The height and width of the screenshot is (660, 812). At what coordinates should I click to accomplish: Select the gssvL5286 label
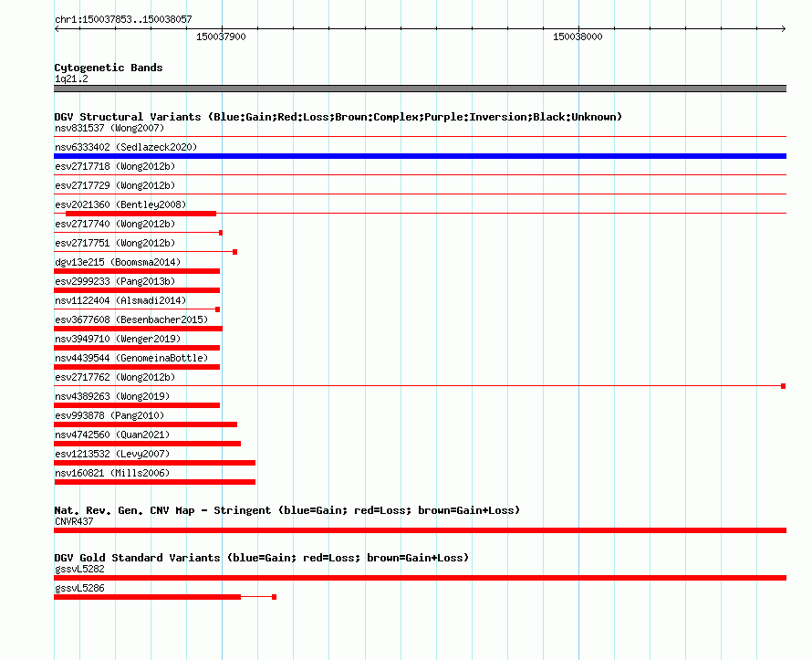(79, 588)
